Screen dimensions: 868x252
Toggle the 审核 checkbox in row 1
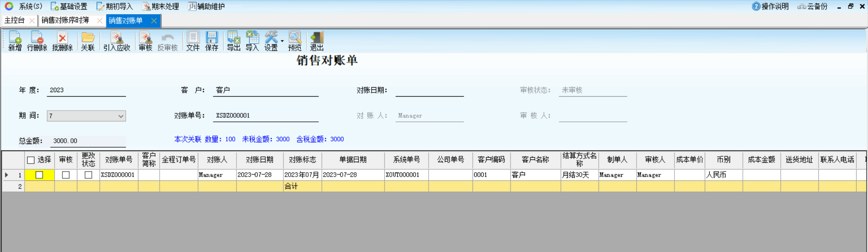(x=66, y=175)
